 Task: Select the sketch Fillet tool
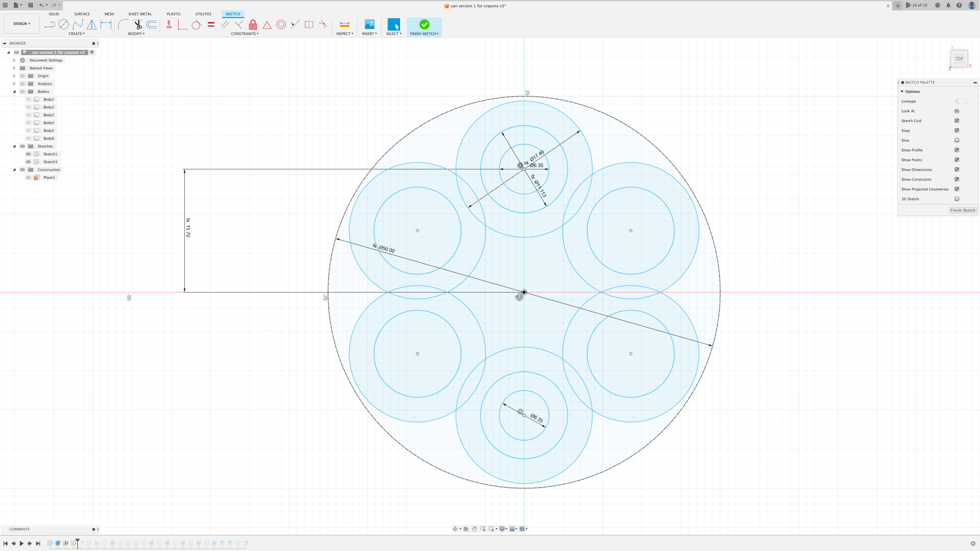[x=123, y=25]
